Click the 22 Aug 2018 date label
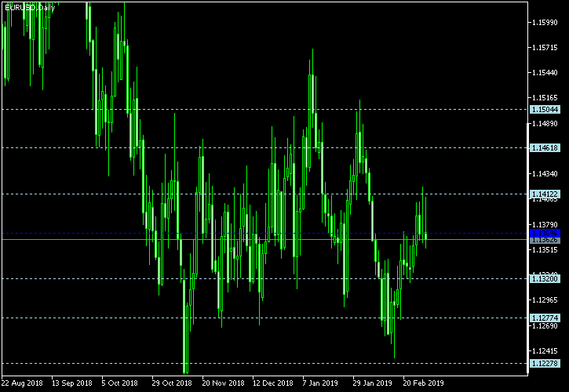The height and width of the screenshot is (392, 569). pos(22,383)
